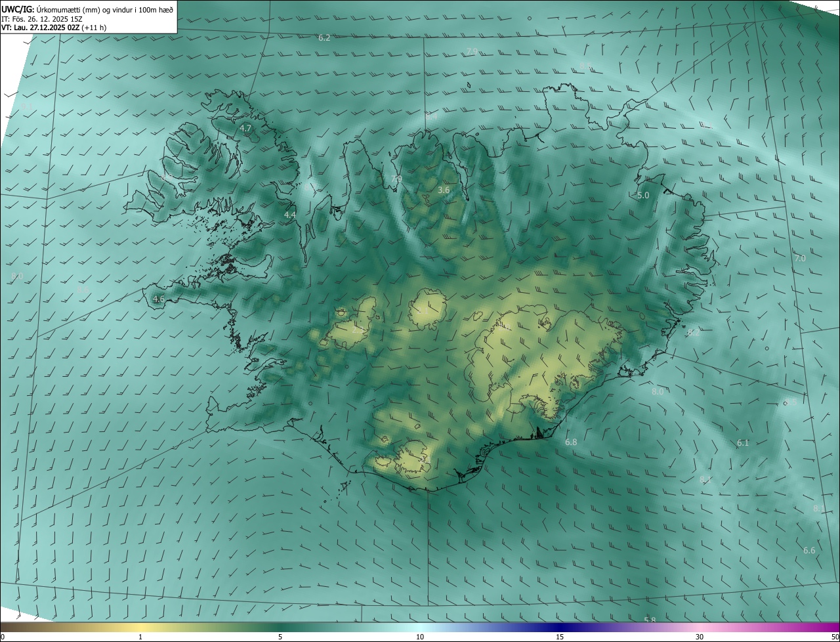Click the map title "Úrkomumætti (mm) og vindur í 100m hæð"
The height and width of the screenshot is (642, 840).
click(106, 9)
